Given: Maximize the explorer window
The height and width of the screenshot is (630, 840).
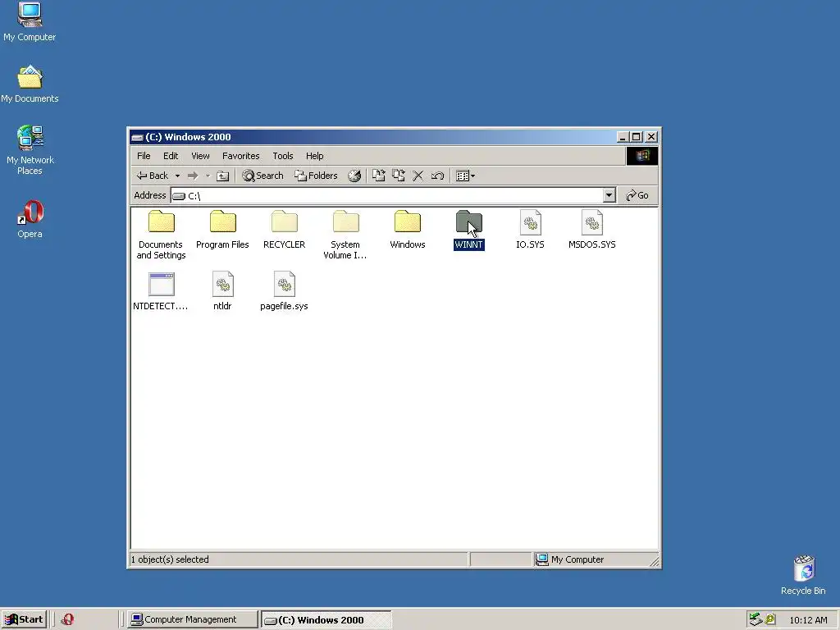Looking at the screenshot, I should 637,137.
